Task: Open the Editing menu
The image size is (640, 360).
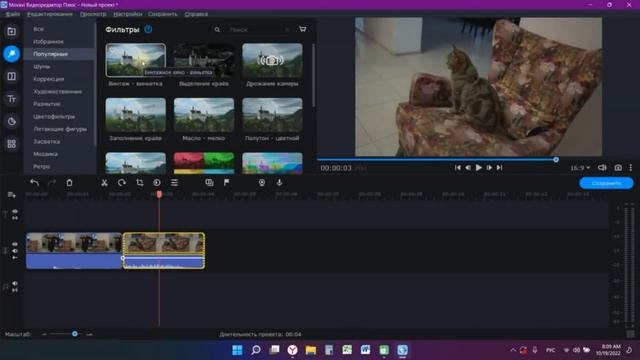Action: tap(50, 14)
